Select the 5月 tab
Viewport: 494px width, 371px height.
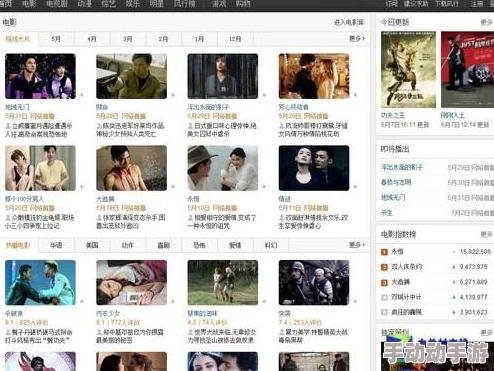pyautogui.click(x=56, y=39)
